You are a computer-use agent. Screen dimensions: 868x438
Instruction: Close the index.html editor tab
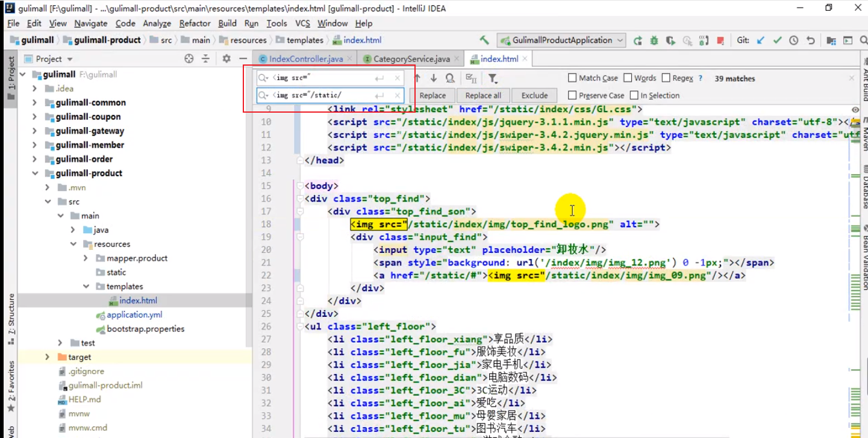[x=525, y=58]
